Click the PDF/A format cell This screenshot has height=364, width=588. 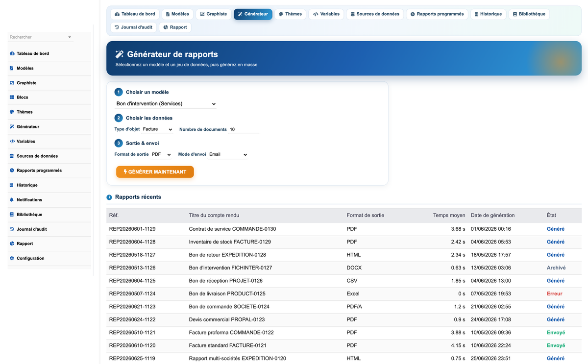point(354,307)
